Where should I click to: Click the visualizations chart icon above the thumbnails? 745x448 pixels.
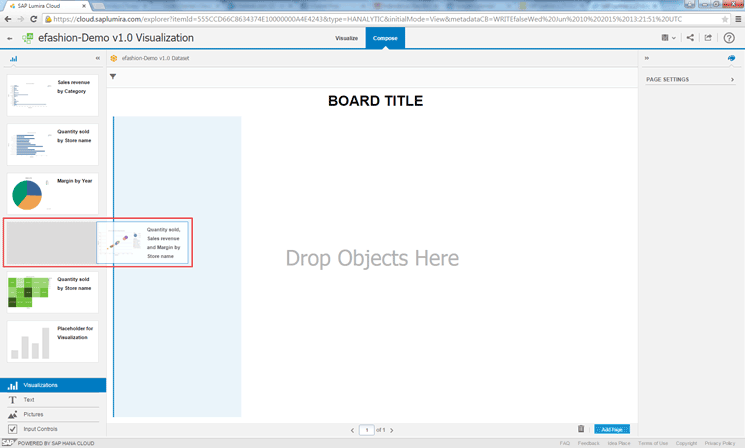[x=14, y=58]
